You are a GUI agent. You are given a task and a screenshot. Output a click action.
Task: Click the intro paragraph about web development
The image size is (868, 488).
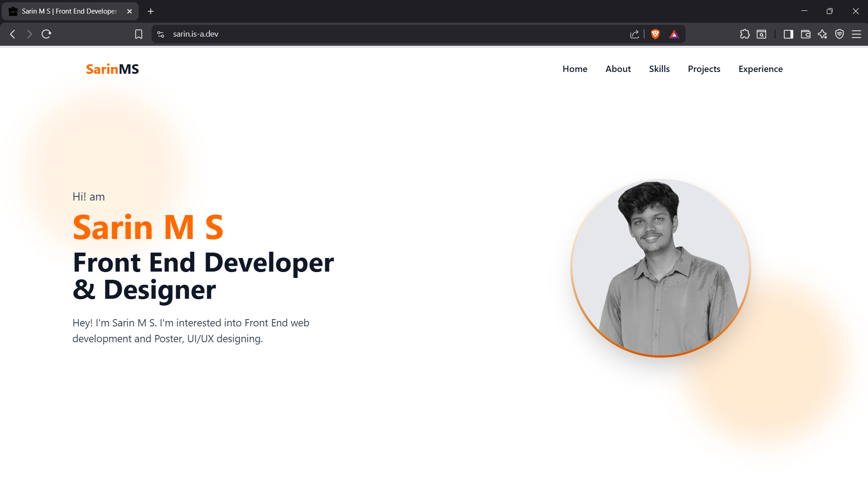(191, 330)
